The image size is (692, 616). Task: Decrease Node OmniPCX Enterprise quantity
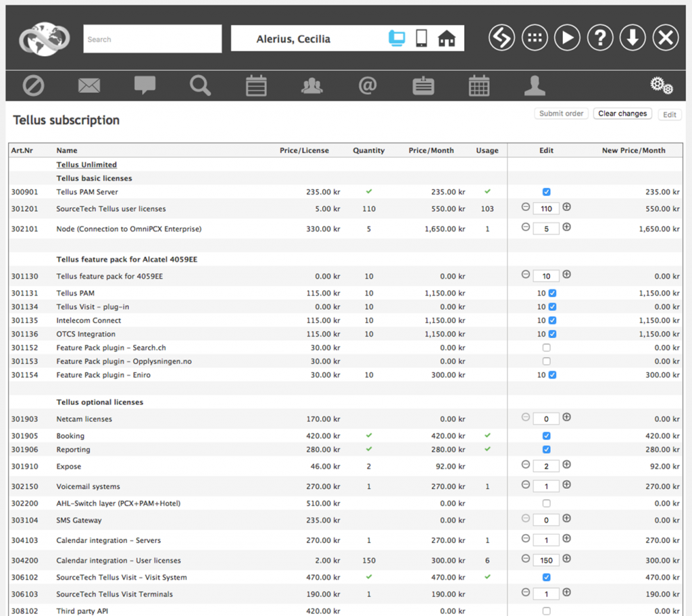point(525,227)
